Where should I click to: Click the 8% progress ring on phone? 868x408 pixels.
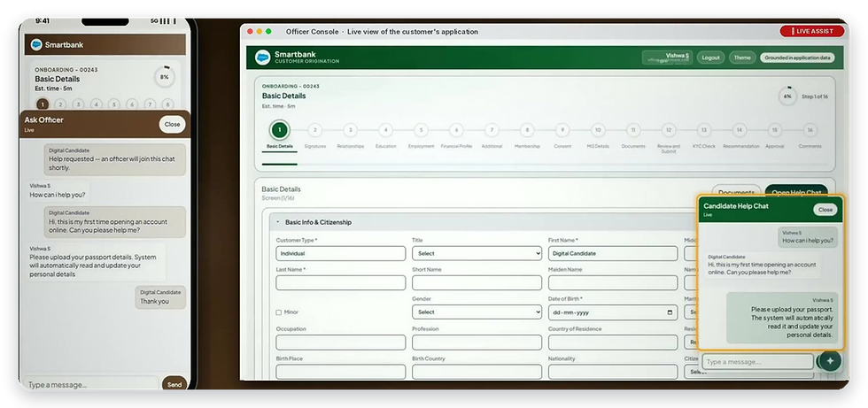click(164, 77)
